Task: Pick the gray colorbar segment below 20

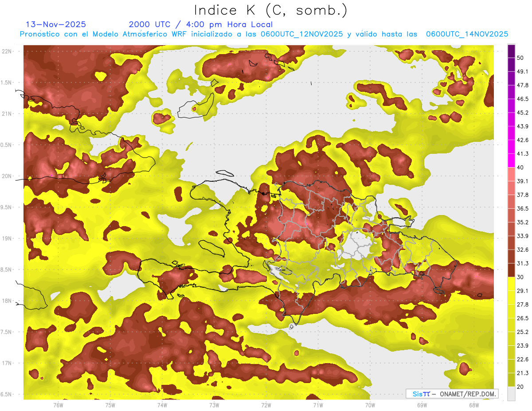Action: tap(511, 394)
